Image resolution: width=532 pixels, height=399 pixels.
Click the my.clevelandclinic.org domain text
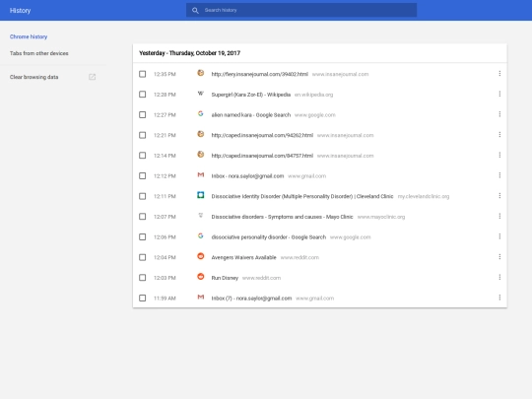point(424,196)
